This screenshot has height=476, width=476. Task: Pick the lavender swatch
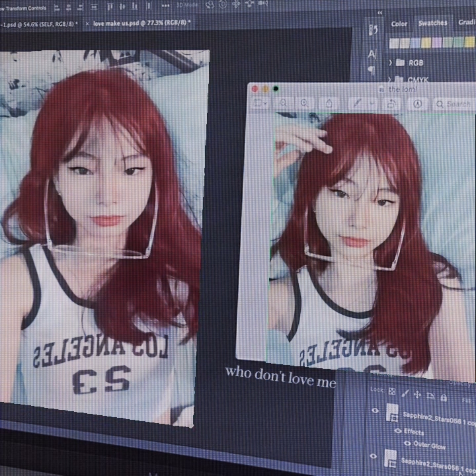436,42
